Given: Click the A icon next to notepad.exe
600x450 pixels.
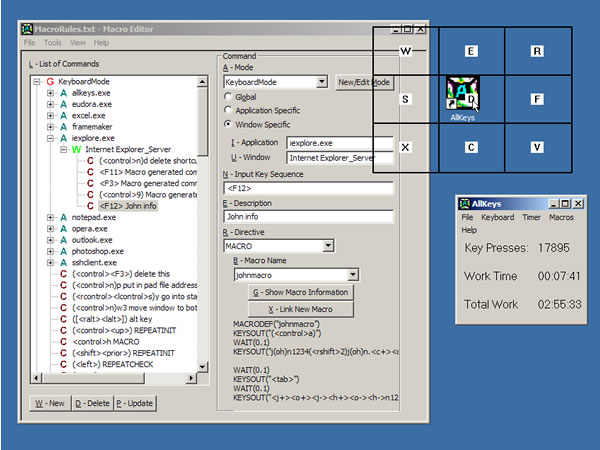Looking at the screenshot, I should point(64,217).
